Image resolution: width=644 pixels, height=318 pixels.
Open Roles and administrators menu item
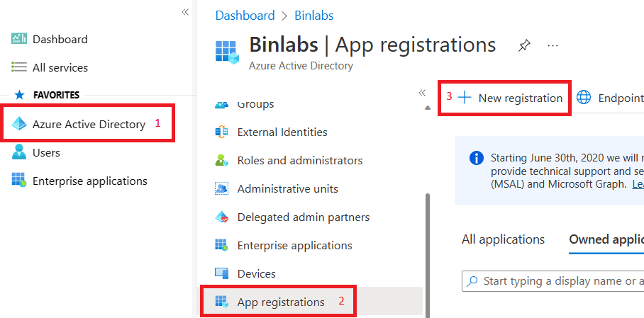299,161
